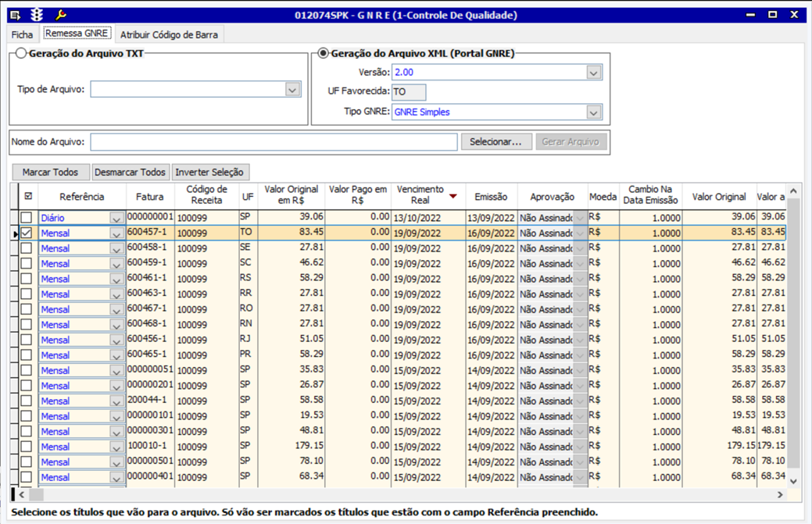
Task: Check the checkbox for the Diário row
Action: [27, 218]
